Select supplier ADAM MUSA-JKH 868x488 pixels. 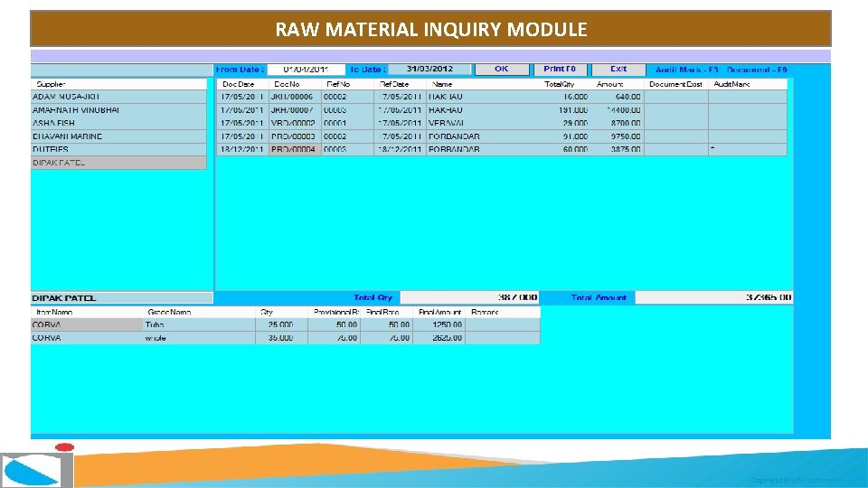118,97
